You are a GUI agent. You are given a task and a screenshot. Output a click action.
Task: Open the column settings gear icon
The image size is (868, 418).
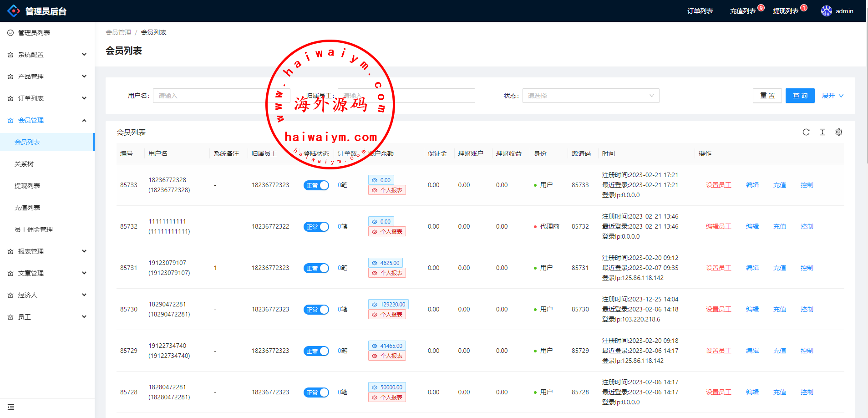click(x=838, y=132)
